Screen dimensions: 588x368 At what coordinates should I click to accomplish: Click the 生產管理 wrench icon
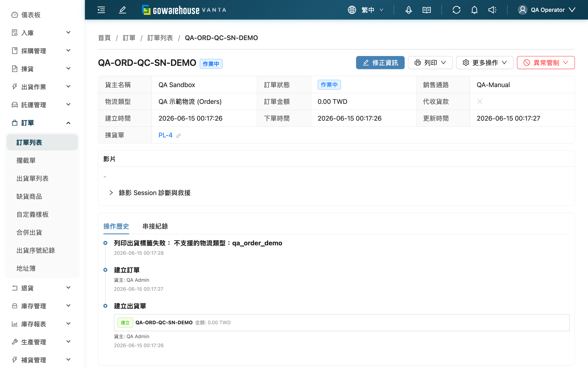[x=14, y=342]
